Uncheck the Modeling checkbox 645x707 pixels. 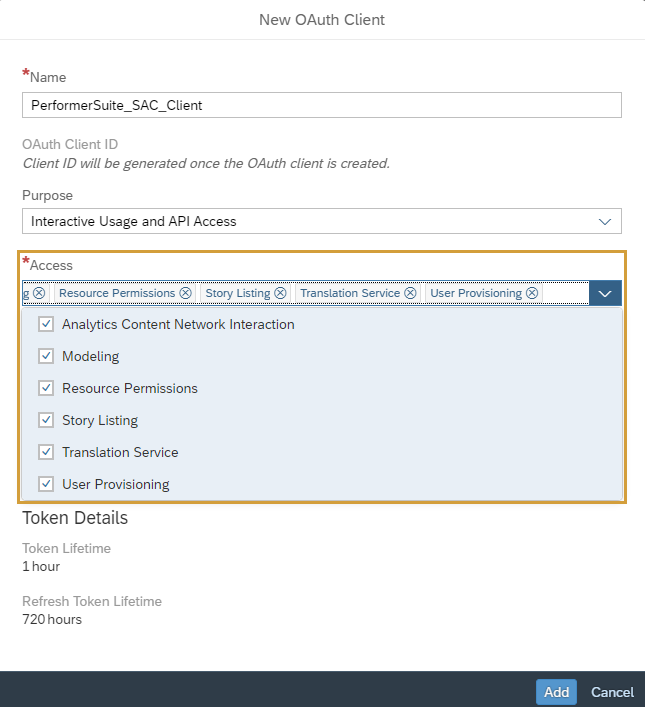[x=46, y=356]
